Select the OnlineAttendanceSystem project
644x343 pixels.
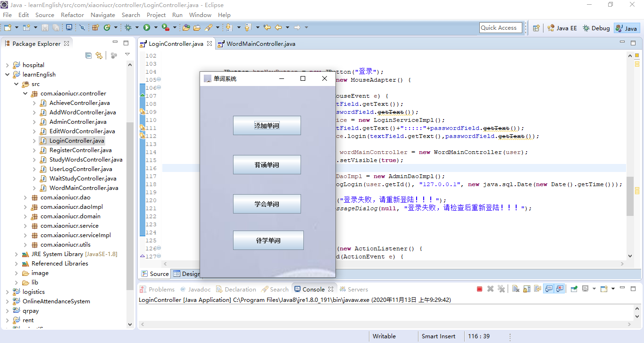[56, 301]
